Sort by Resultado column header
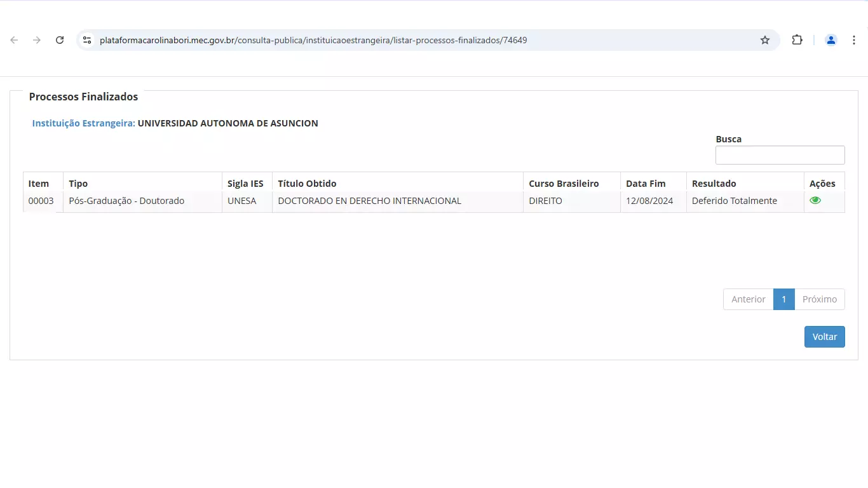The height and width of the screenshot is (488, 868). 745,182
